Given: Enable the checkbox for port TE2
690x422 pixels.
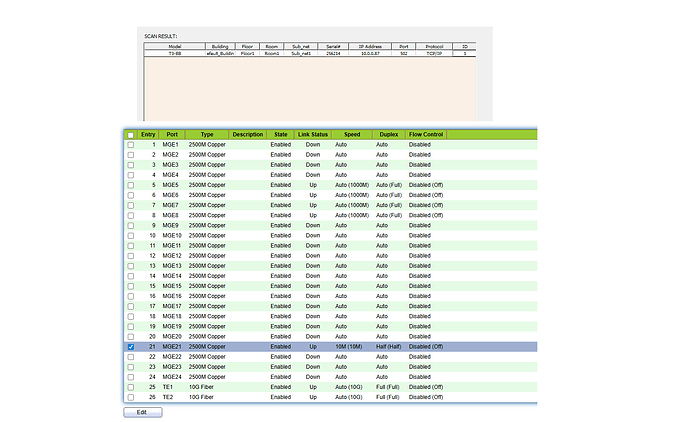Looking at the screenshot, I should (130, 397).
